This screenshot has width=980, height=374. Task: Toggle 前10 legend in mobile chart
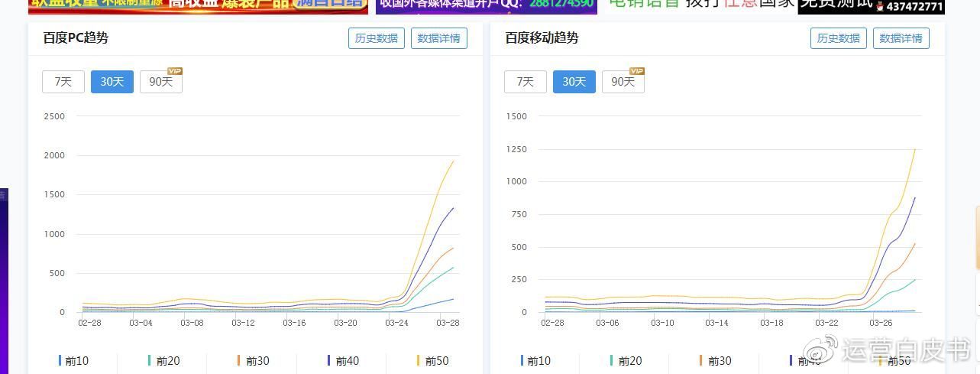(x=535, y=361)
